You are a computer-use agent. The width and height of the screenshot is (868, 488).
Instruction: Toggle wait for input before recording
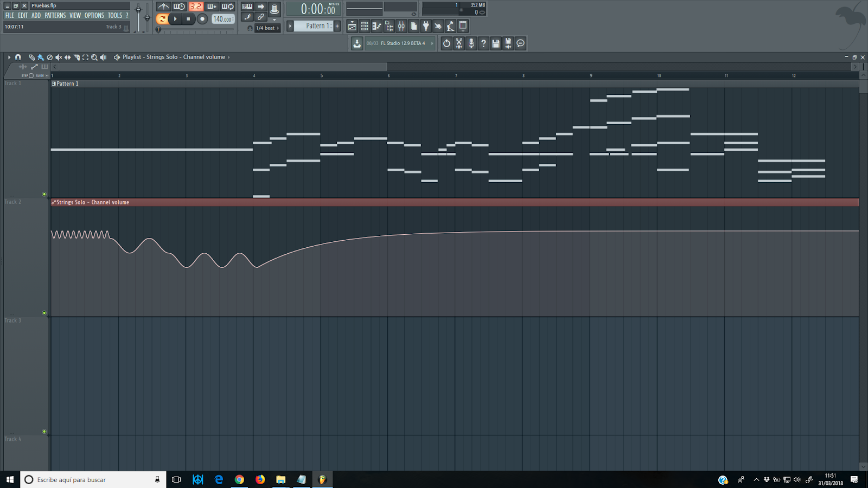(x=179, y=7)
